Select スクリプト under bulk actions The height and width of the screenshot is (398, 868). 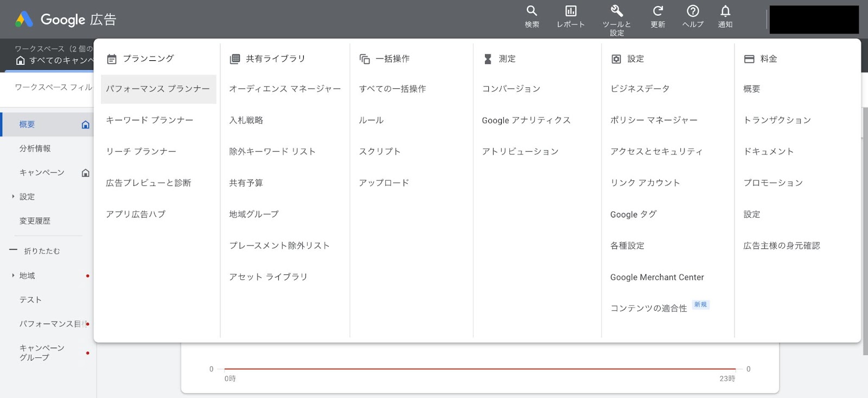pos(380,152)
